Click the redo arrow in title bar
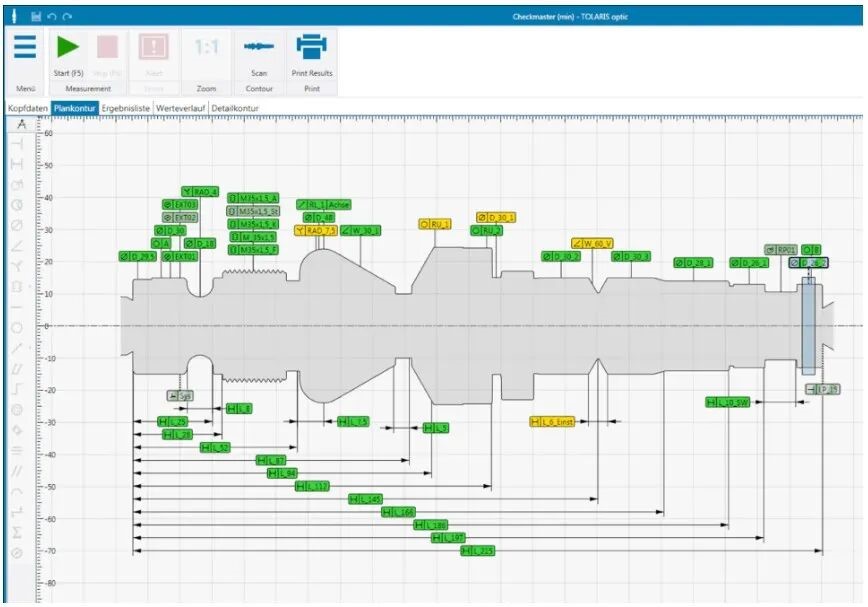This screenshot has width=868, height=607. (67, 17)
